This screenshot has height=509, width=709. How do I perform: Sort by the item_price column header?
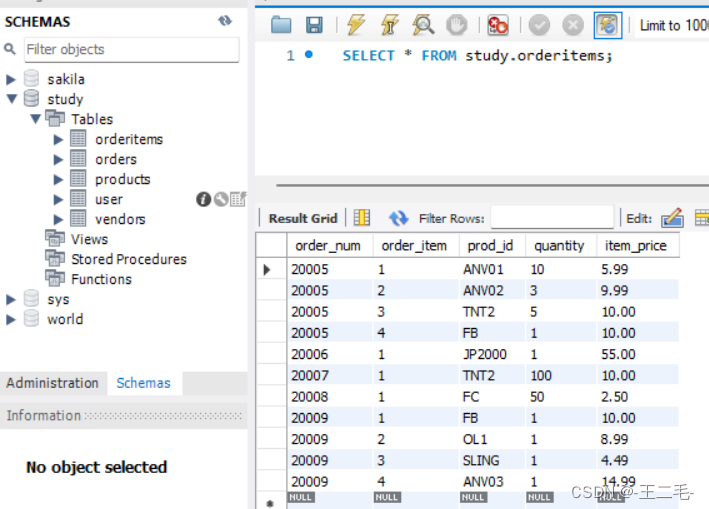click(x=638, y=245)
